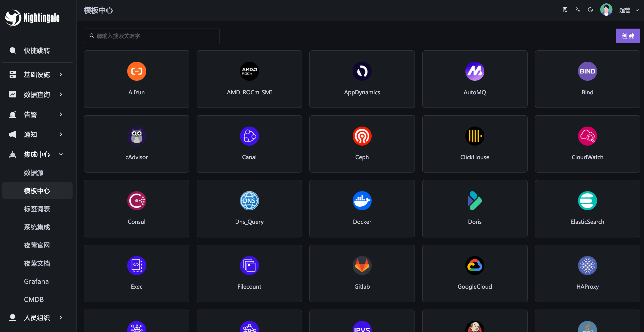Open the AliYun template icon
644x332 pixels.
pyautogui.click(x=137, y=71)
